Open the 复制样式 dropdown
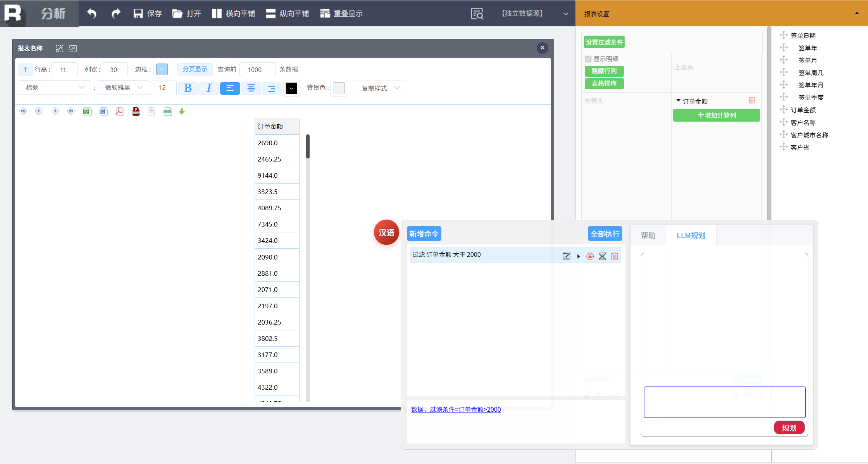Viewport: 868px width, 464px height. click(380, 88)
